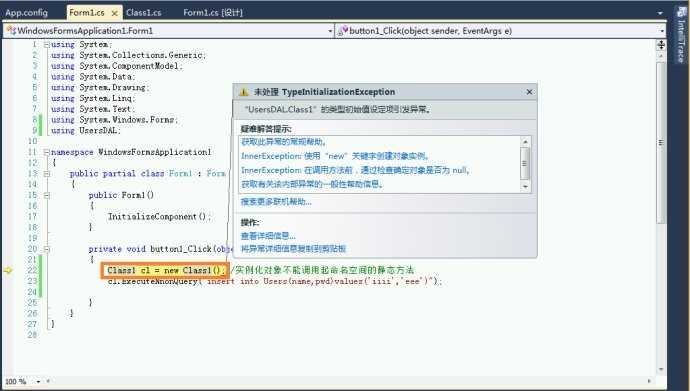
Task: Click the 'using System.Drawing;' line
Action: 100,88
